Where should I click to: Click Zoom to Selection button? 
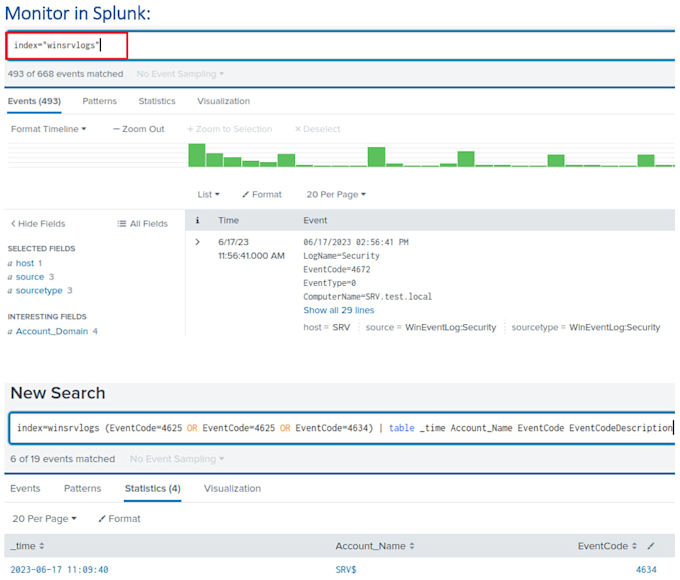(x=229, y=129)
